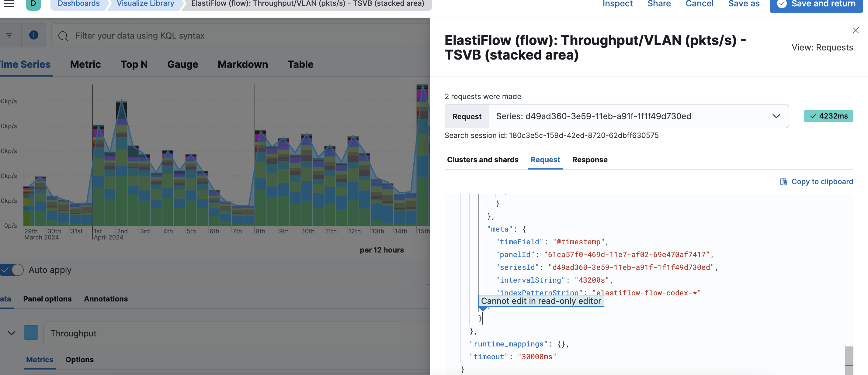The width and height of the screenshot is (868, 375).
Task: Open the View: Requests selector
Action: pos(822,47)
